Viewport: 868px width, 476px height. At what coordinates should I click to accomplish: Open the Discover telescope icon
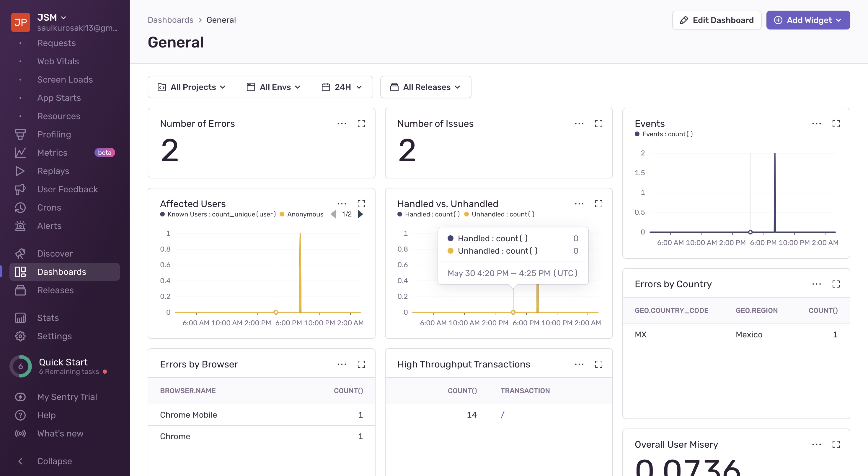(20, 254)
